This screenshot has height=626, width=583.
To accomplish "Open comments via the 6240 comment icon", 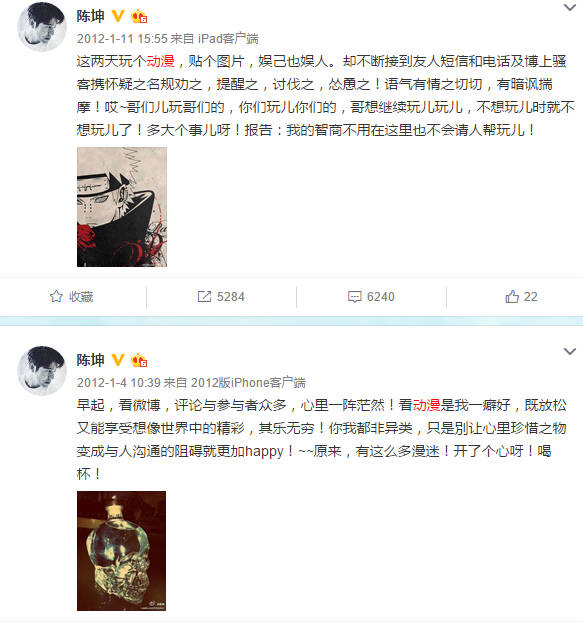I will [354, 297].
